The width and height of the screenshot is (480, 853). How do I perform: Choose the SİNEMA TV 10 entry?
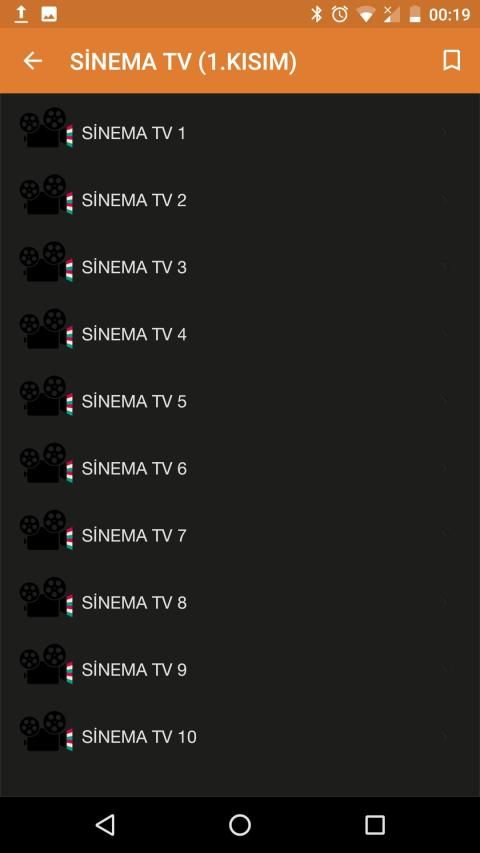(240, 737)
